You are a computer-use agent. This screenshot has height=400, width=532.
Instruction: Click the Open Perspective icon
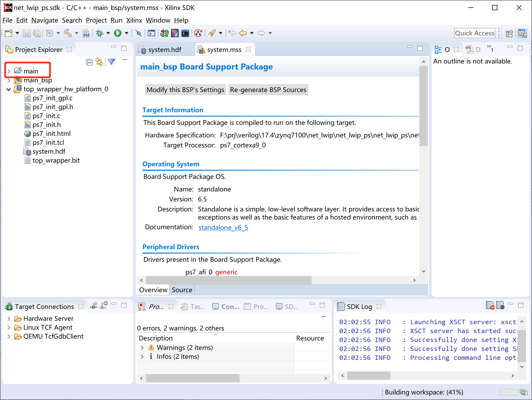509,34
